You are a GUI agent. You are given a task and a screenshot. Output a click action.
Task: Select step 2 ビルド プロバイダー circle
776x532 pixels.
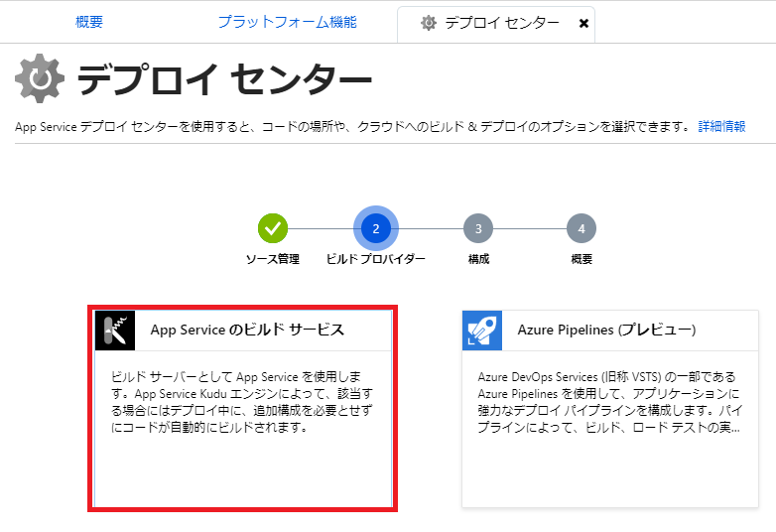tap(376, 228)
